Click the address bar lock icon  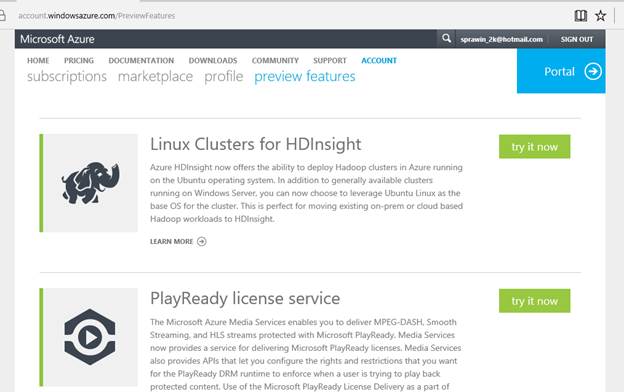coord(2,16)
